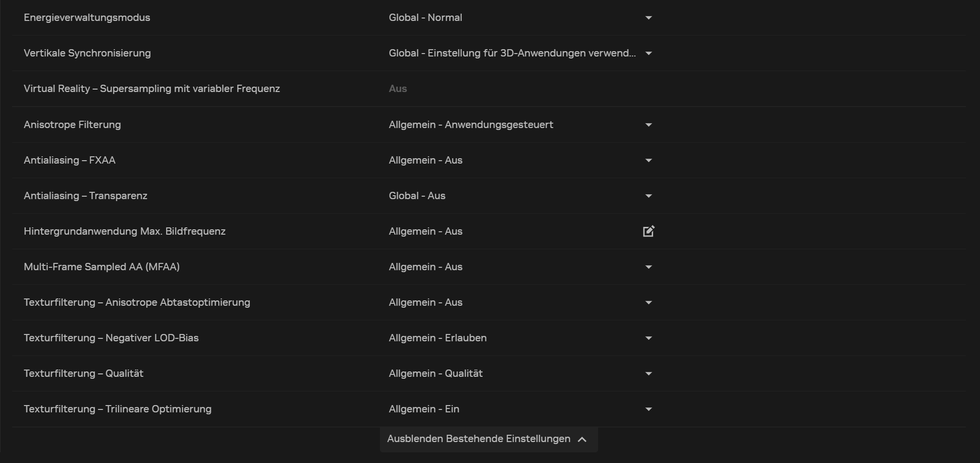Open the Energieverwaltungsmodus dropdown
Screen dimensions: 980x463
648,18
